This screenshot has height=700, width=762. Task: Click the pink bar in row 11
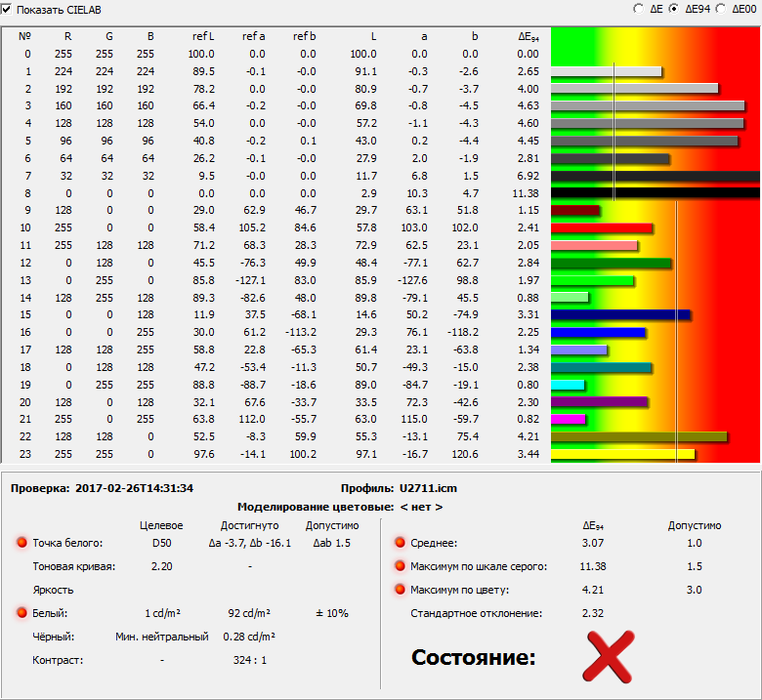(594, 245)
